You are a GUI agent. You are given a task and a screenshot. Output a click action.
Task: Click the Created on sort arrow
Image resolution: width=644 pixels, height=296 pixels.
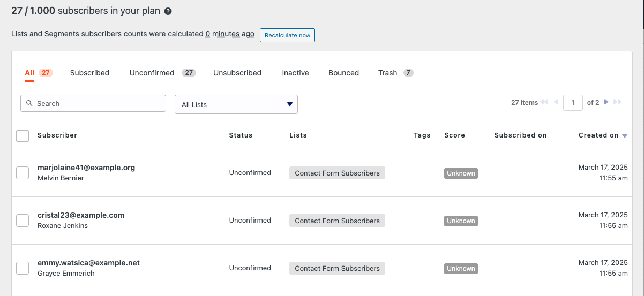point(625,136)
